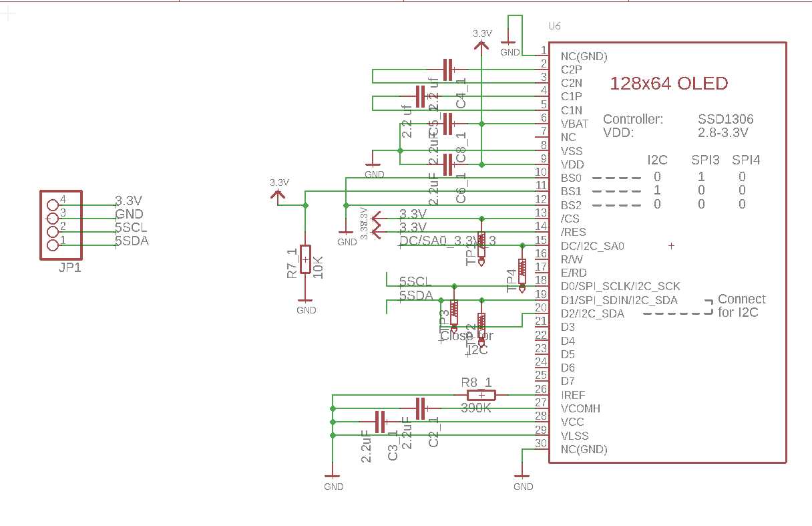812x526 pixels.
Task: Click the D2/I2C_SDA pin label
Action: pyautogui.click(x=593, y=313)
